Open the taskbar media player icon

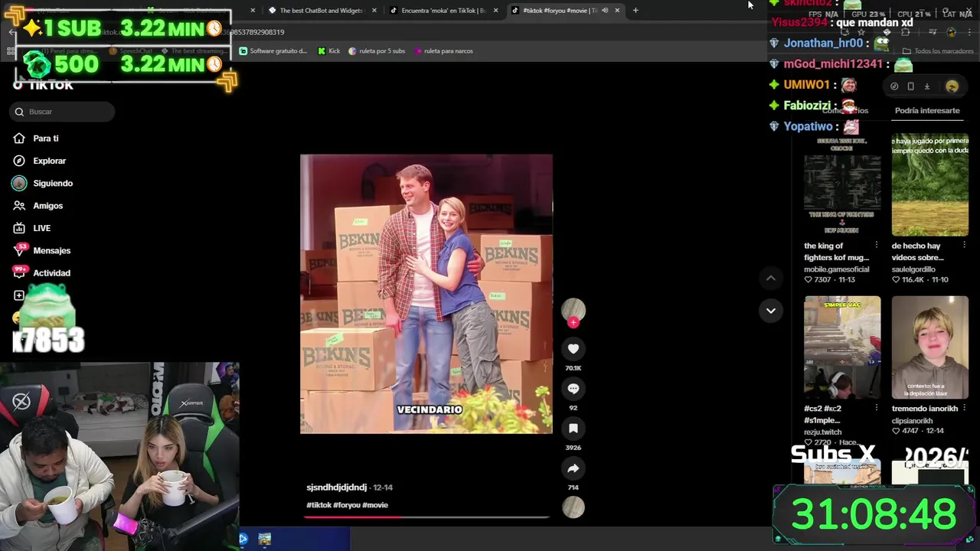[243, 539]
